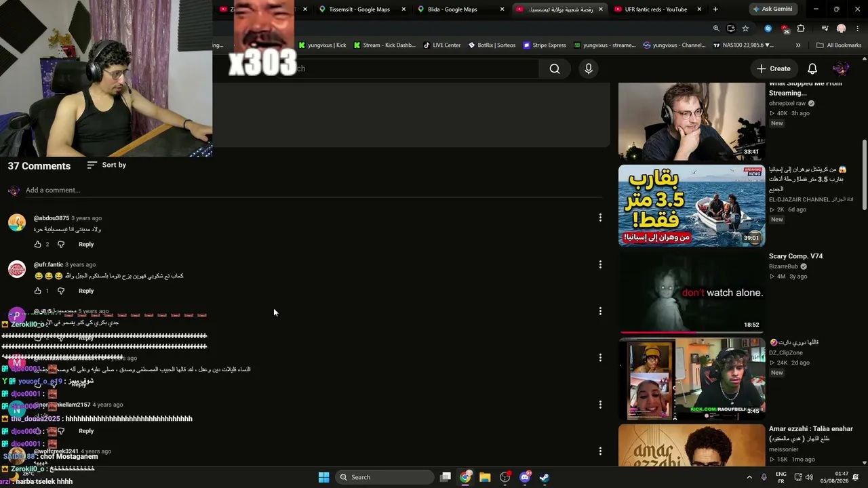The image size is (868, 488).
Task: Click the YouTube Create button
Action: [774, 68]
